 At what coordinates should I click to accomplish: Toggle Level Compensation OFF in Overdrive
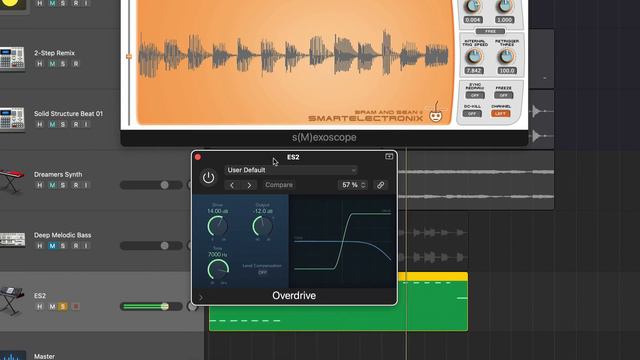click(x=262, y=272)
